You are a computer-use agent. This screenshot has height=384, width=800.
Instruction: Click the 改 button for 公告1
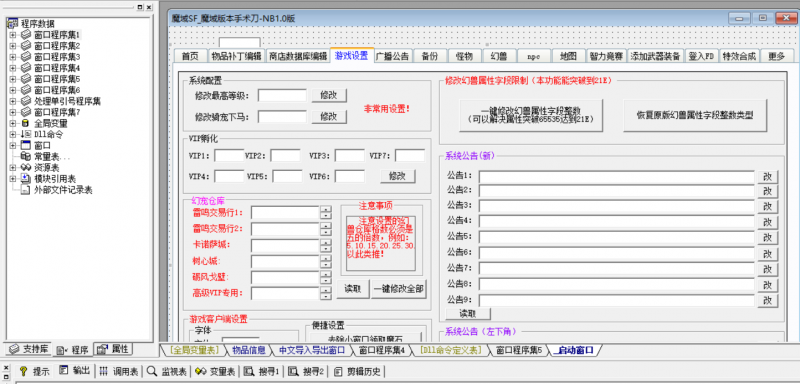[767, 176]
